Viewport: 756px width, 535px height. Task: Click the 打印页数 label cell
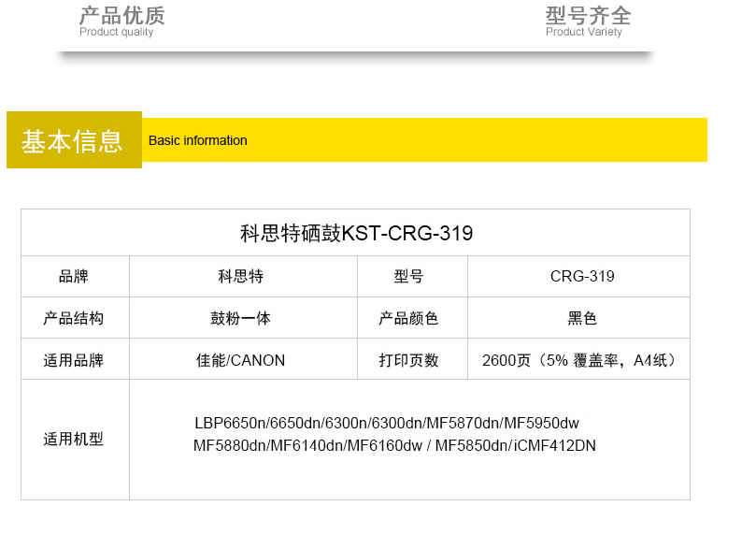[412, 359]
